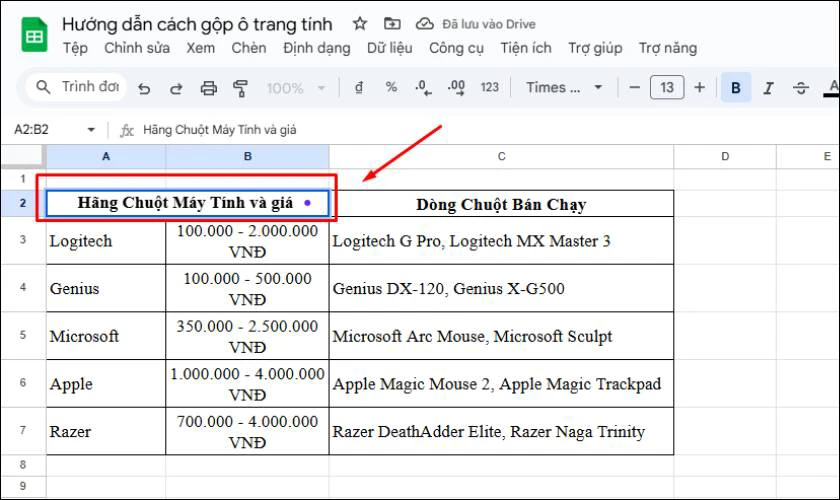Open the Google Sheets home icon

34,34
